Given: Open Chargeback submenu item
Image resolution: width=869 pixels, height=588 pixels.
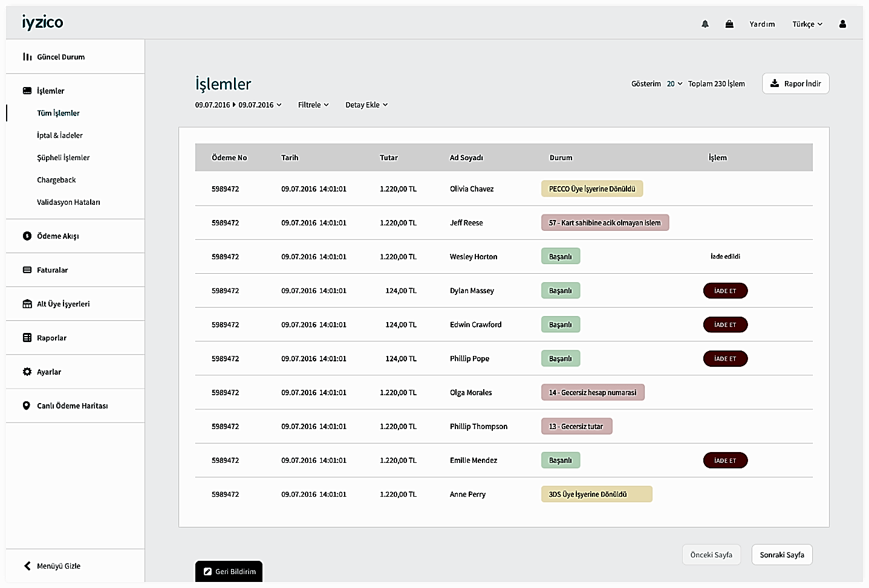Looking at the screenshot, I should (56, 180).
